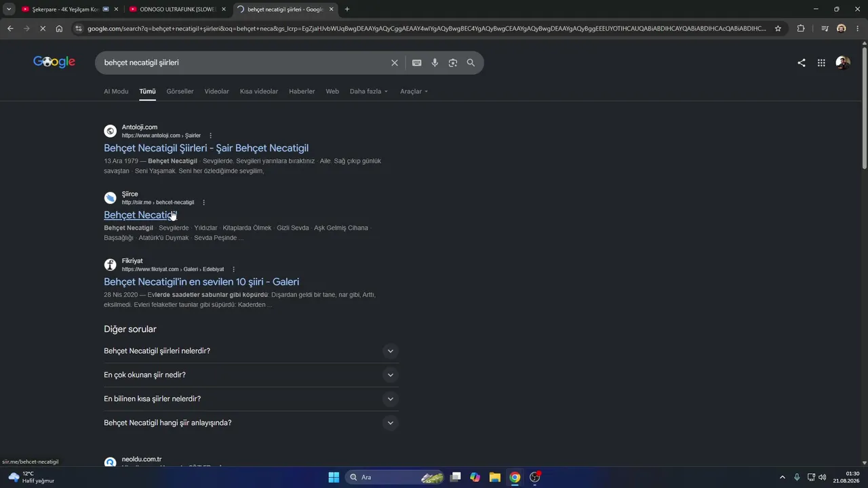
Task: Expand 'En bilinen kısa şiirler nelerdir?' question
Action: (251, 399)
